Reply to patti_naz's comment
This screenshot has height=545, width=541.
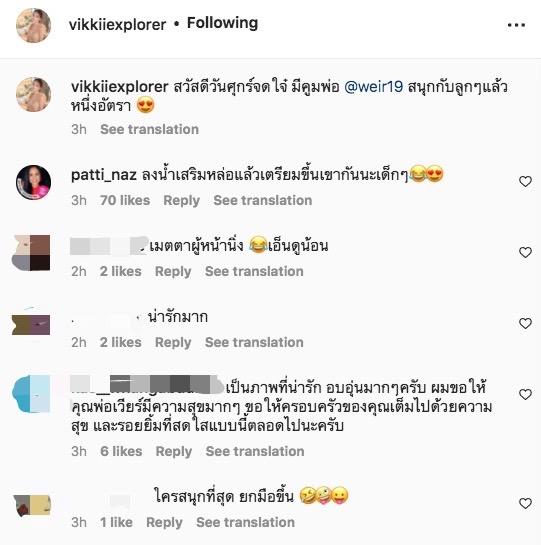tap(181, 201)
